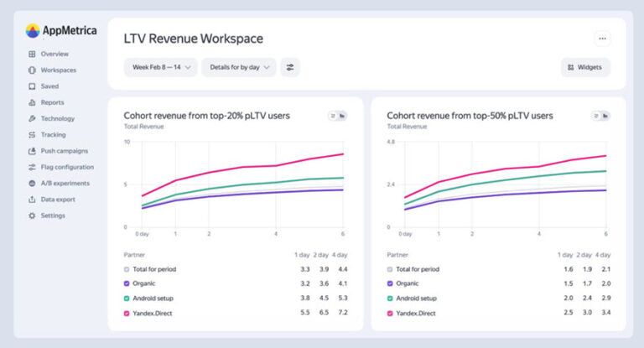The width and height of the screenshot is (644, 348).
Task: Open the three-dots more options menu
Action: coord(602,39)
